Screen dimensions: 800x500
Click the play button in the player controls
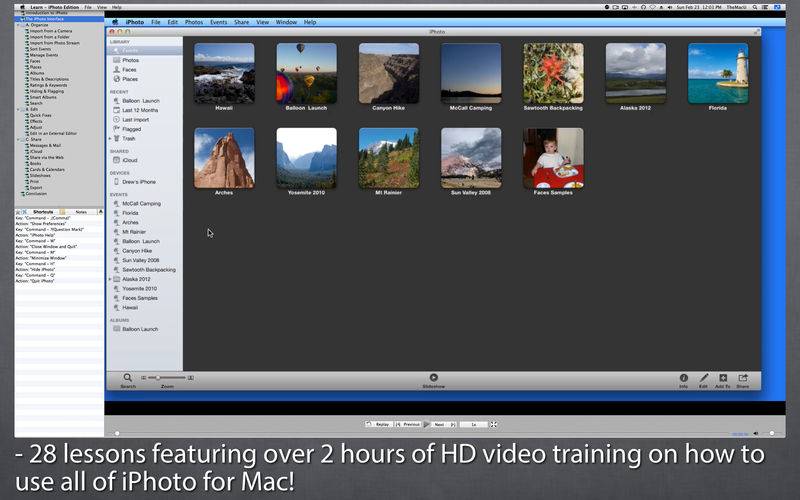click(427, 424)
